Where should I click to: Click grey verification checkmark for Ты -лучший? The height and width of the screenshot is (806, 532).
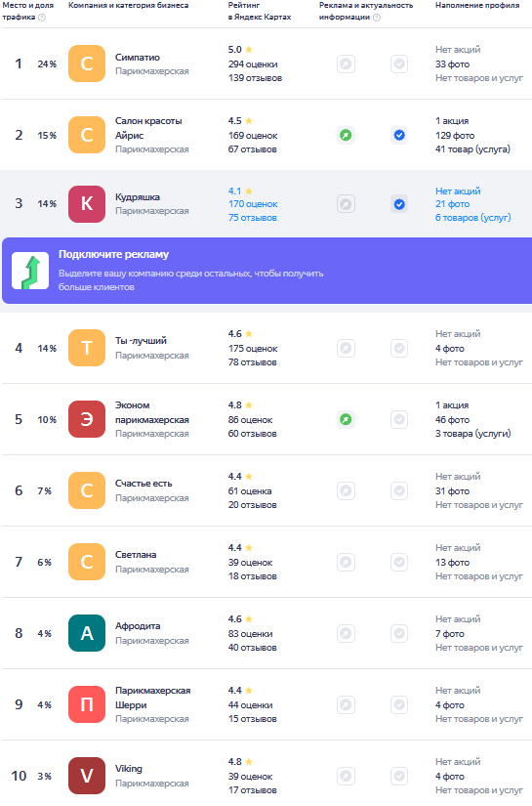[x=399, y=348]
